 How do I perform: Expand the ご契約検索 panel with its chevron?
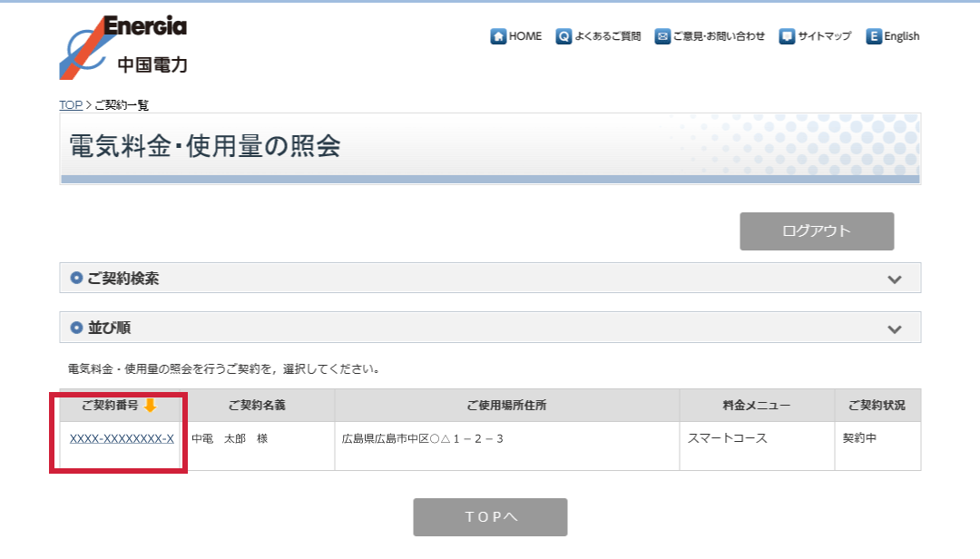[895, 279]
